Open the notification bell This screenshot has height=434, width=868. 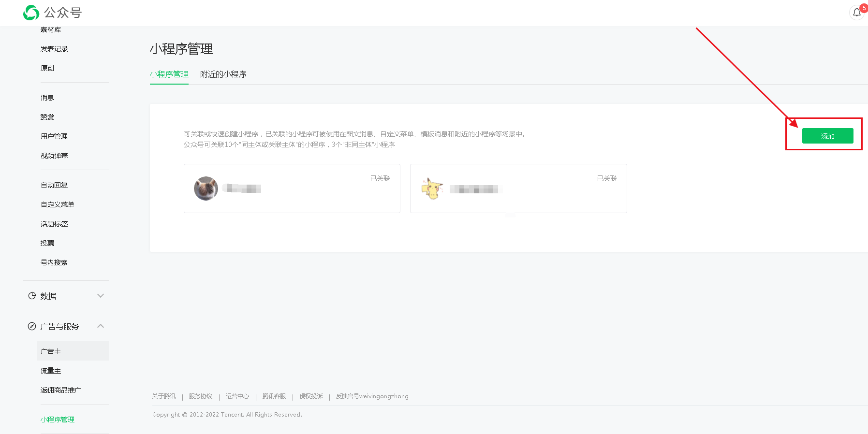856,13
